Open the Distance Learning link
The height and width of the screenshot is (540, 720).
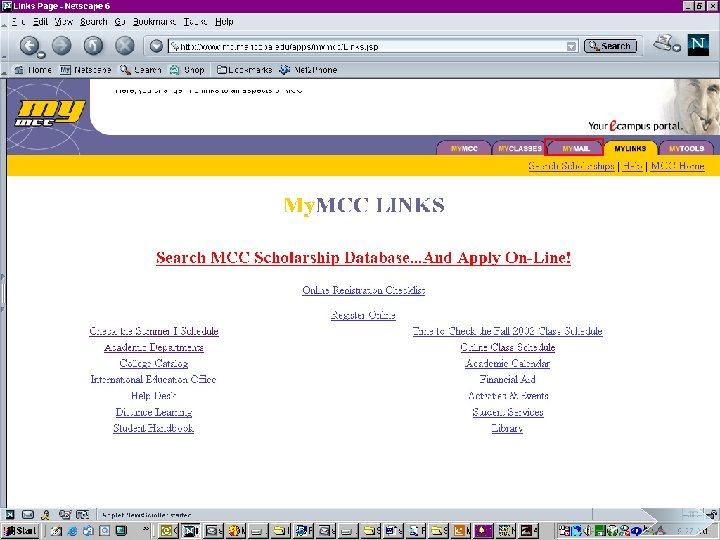(154, 412)
